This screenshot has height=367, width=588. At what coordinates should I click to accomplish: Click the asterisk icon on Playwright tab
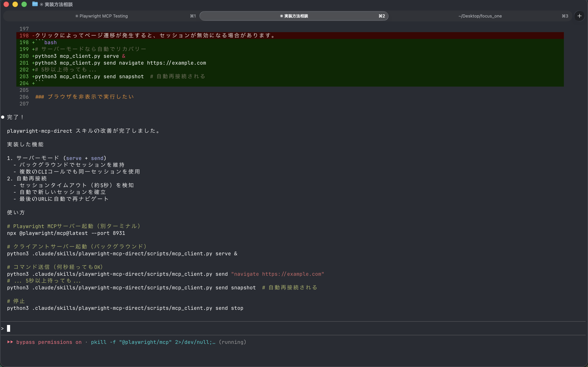click(77, 16)
